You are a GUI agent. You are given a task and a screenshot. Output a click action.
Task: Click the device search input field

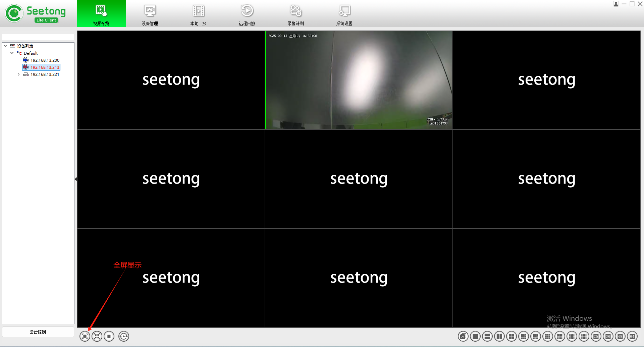coord(38,37)
